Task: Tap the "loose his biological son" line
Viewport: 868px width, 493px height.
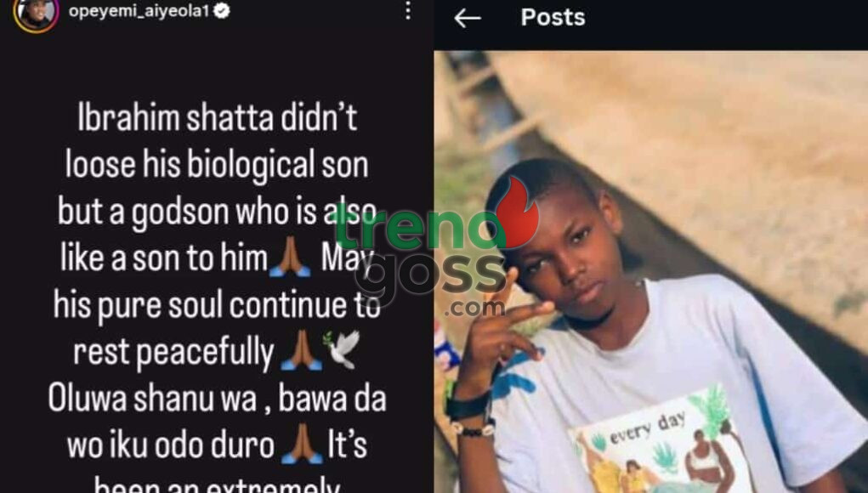Action: point(217,166)
